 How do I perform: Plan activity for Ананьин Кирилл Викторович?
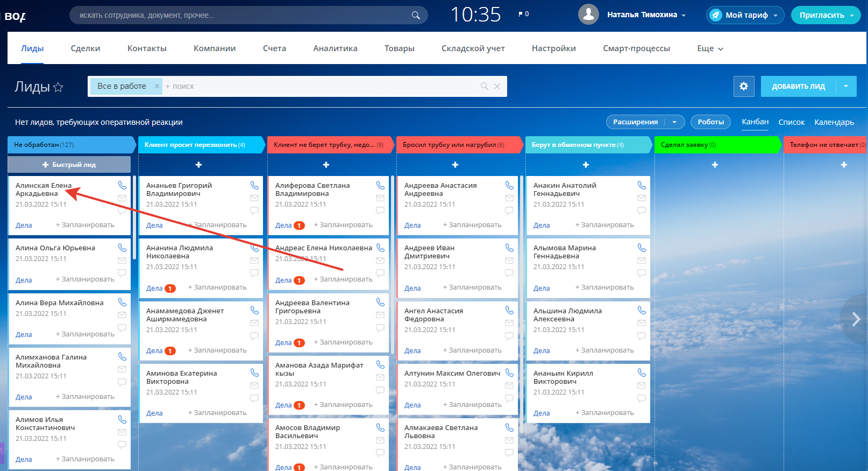(x=604, y=413)
